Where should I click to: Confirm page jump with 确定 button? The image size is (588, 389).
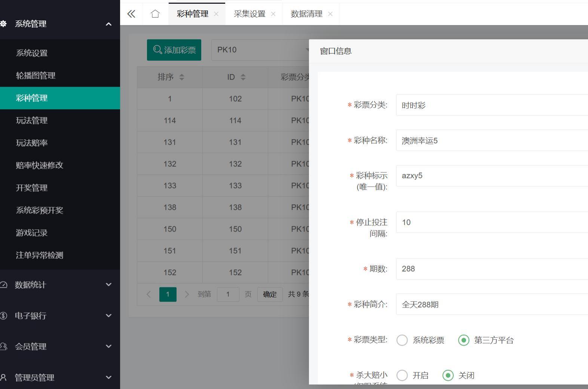coord(270,294)
